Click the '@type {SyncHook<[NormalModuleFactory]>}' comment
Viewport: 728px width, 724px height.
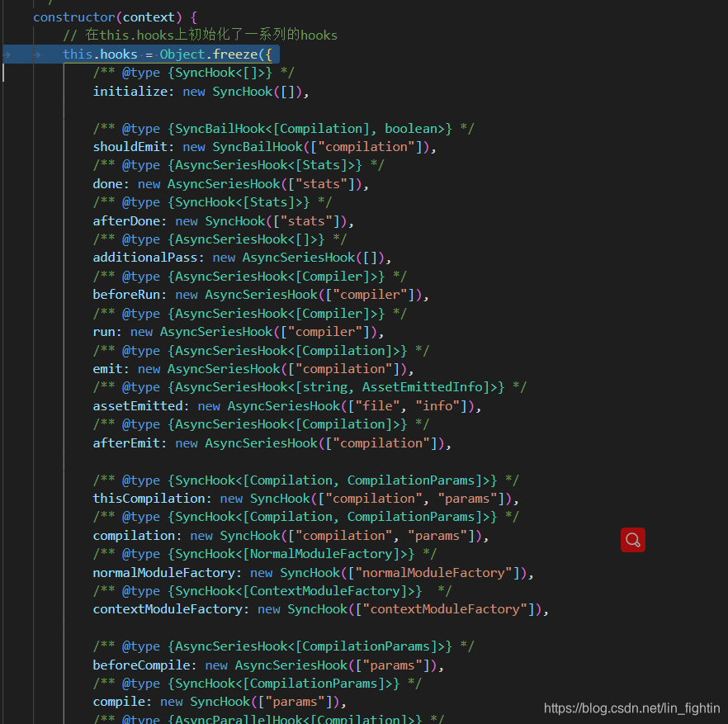pos(265,554)
